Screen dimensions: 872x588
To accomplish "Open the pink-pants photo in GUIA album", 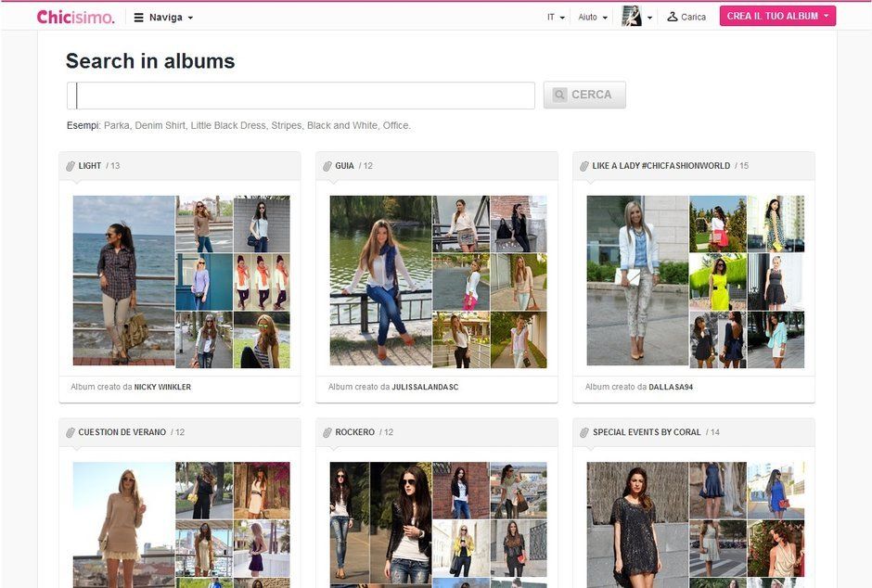I will tap(461, 282).
